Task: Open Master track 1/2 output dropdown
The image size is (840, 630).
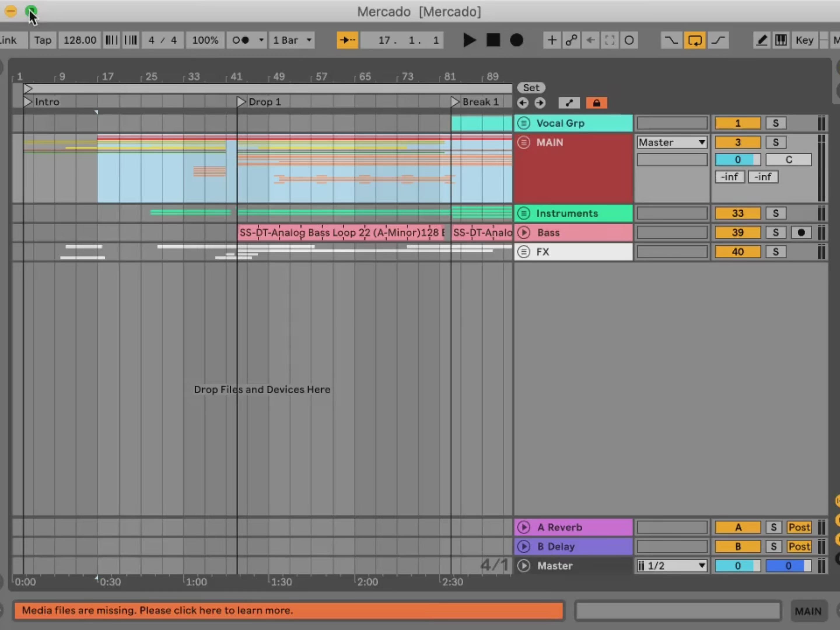Action: pos(672,566)
